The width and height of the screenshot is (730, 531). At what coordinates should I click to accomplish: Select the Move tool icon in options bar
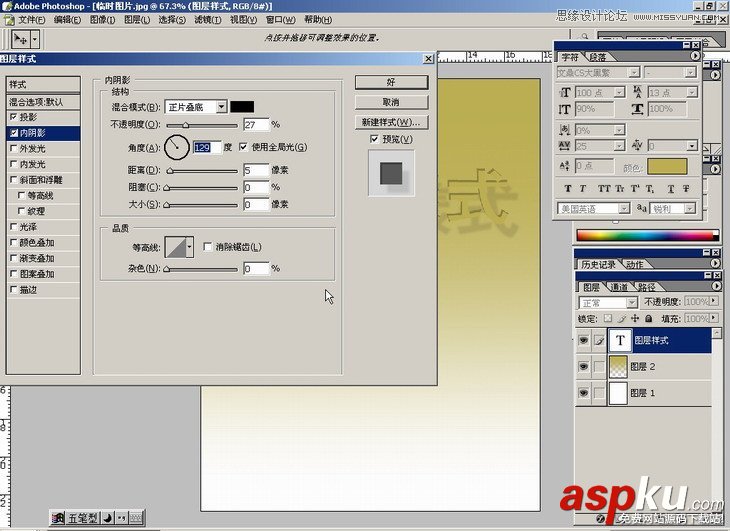point(20,39)
